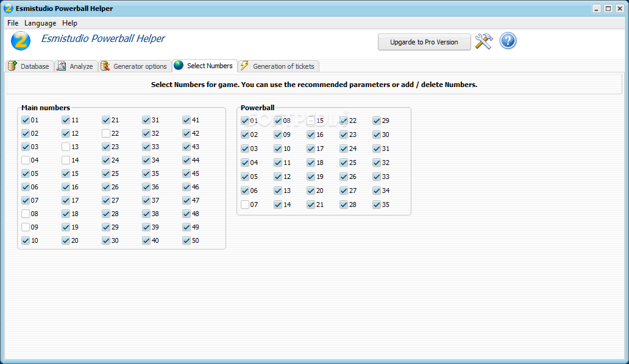Viewport: 629px width, 364px height.
Task: Minimize the Powerball Helper window
Action: click(597, 9)
